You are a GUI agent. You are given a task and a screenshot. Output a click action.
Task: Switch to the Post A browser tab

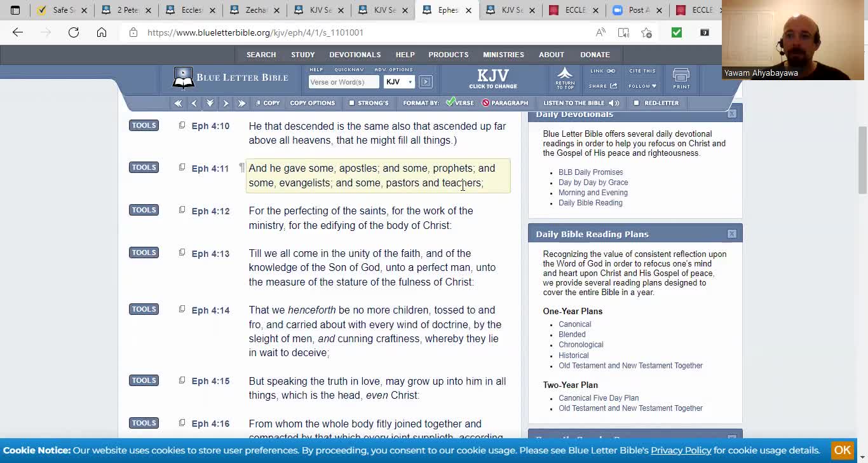[637, 10]
